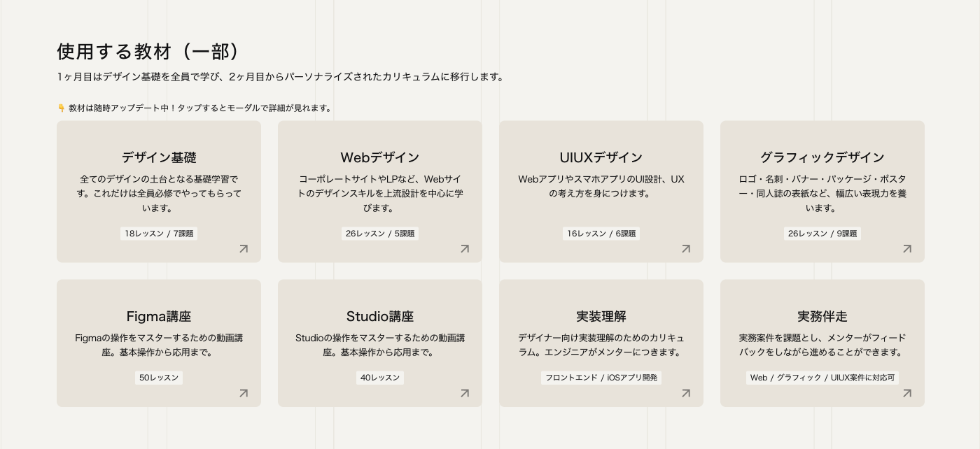The image size is (980, 449).
Task: Click the 実装理解 description about エンジニア
Action: [x=601, y=345]
